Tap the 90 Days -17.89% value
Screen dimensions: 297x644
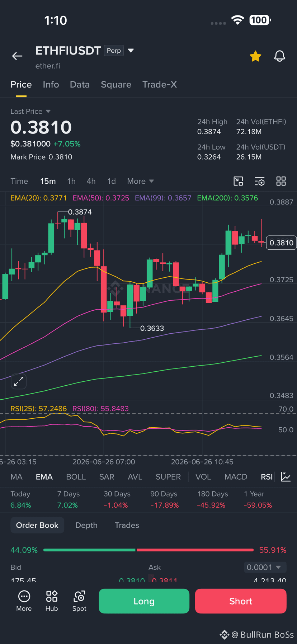click(165, 505)
